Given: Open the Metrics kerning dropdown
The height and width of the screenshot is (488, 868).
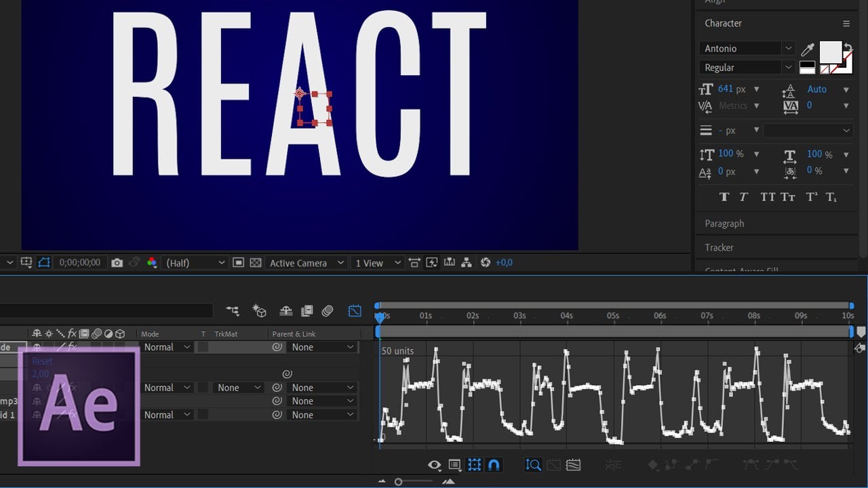Looking at the screenshot, I should tap(757, 106).
